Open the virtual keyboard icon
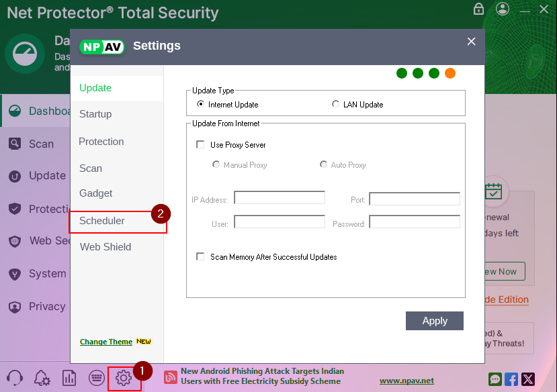Viewport: 557px width, 392px height. pyautogui.click(x=96, y=378)
